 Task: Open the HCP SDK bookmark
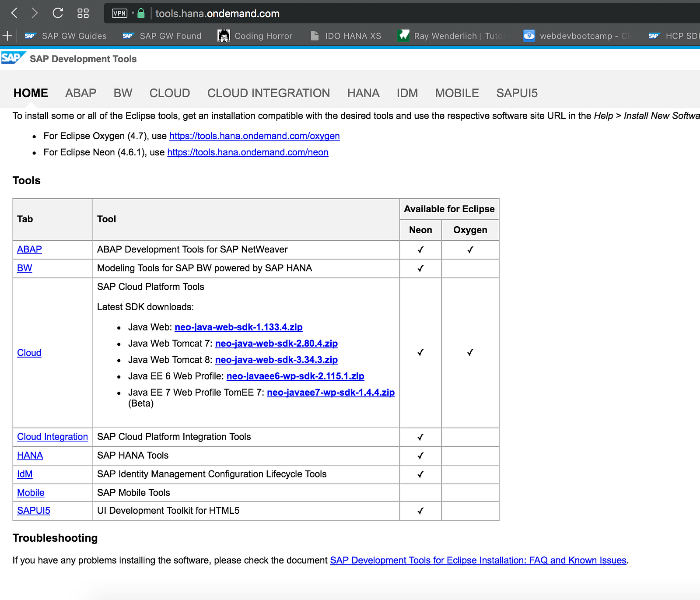[674, 36]
